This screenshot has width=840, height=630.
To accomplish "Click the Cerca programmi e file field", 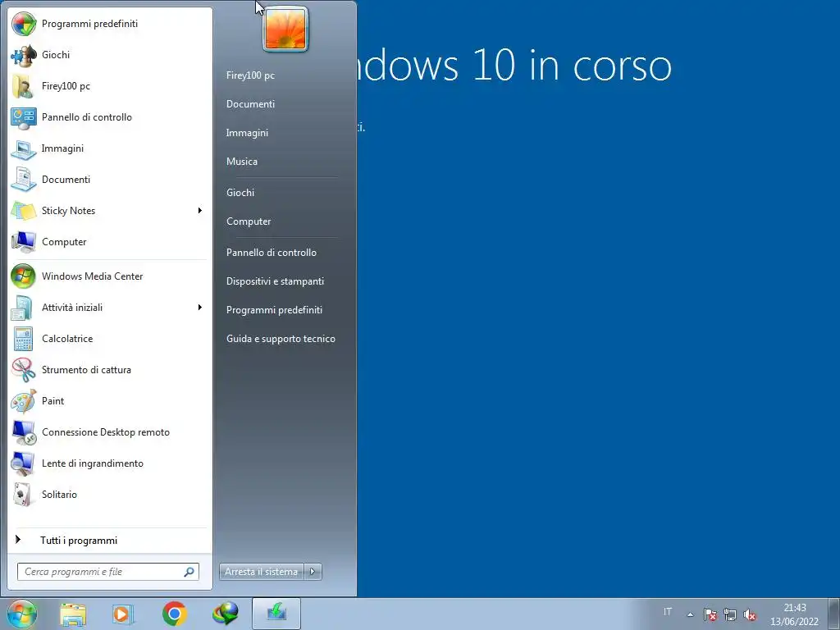I will 108,572.
